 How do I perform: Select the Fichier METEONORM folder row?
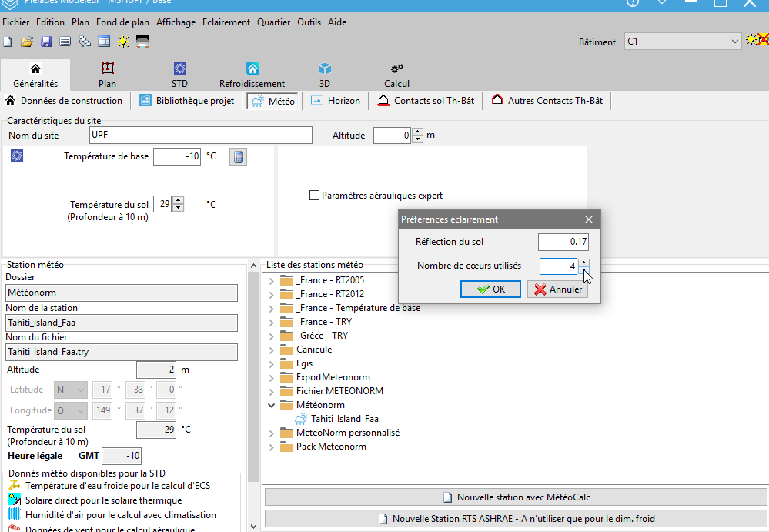point(339,391)
